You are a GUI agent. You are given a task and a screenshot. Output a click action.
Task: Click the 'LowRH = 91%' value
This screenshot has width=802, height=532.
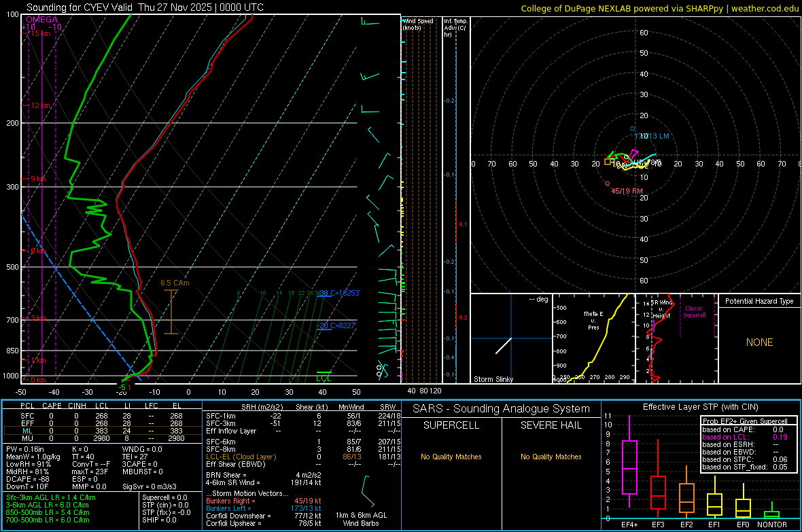(28, 464)
